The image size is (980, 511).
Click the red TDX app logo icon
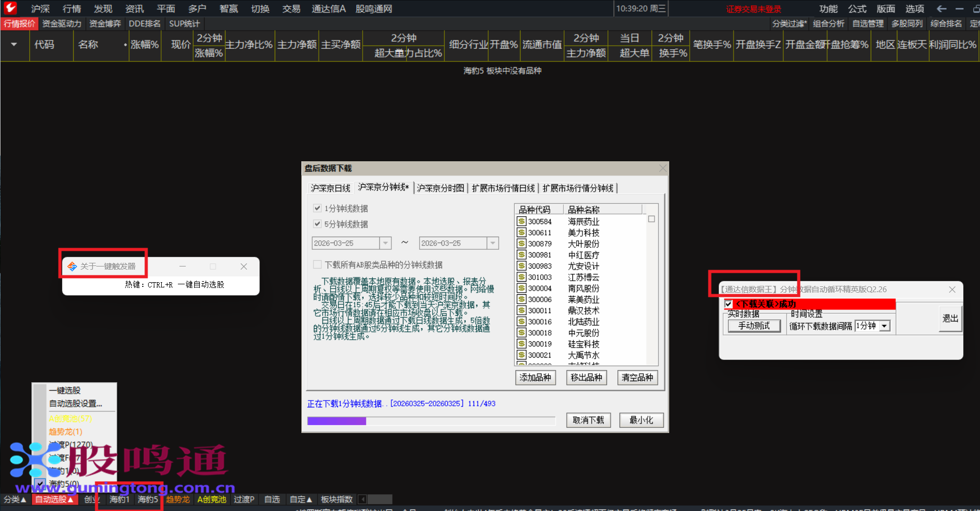10,8
